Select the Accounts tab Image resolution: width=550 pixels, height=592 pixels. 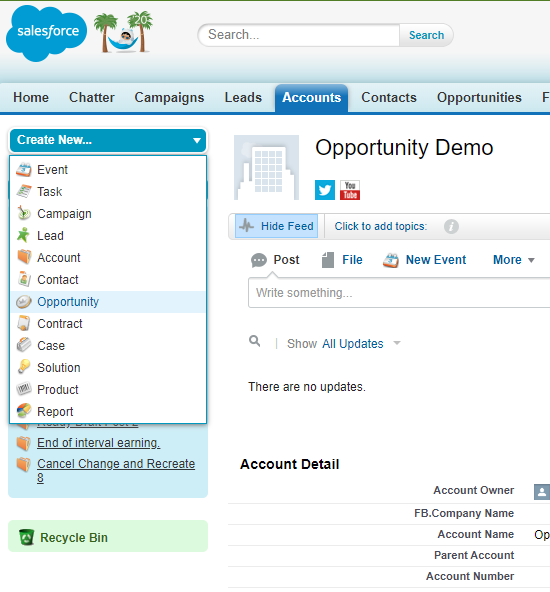coord(311,98)
